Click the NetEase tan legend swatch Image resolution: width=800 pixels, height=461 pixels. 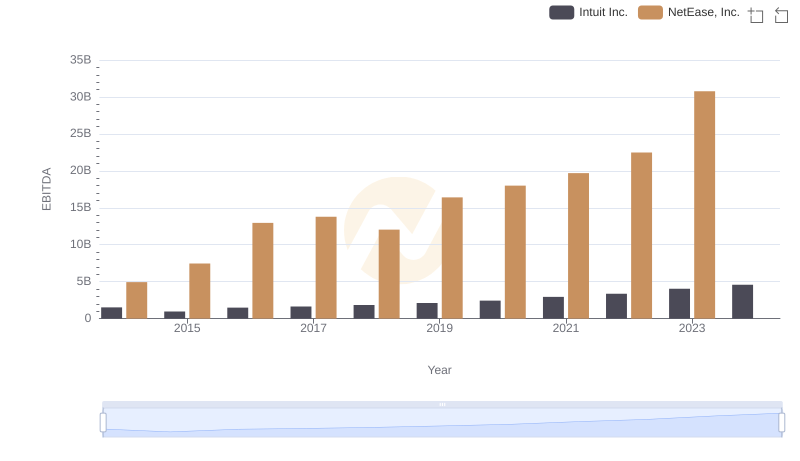(x=650, y=12)
